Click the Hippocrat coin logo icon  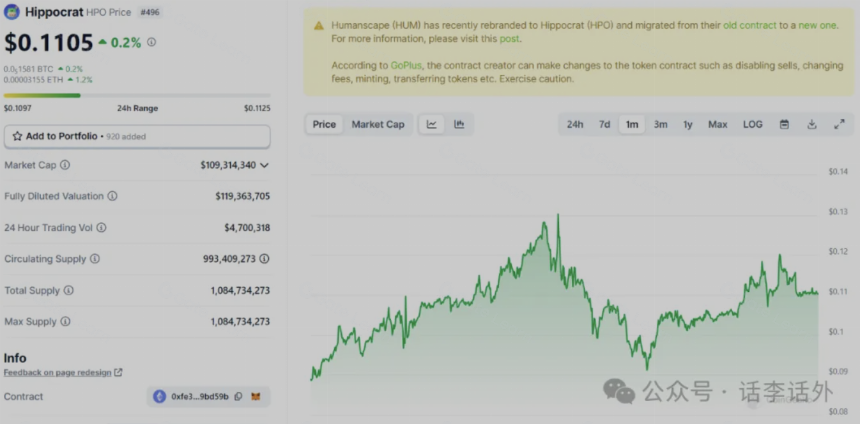(12, 12)
